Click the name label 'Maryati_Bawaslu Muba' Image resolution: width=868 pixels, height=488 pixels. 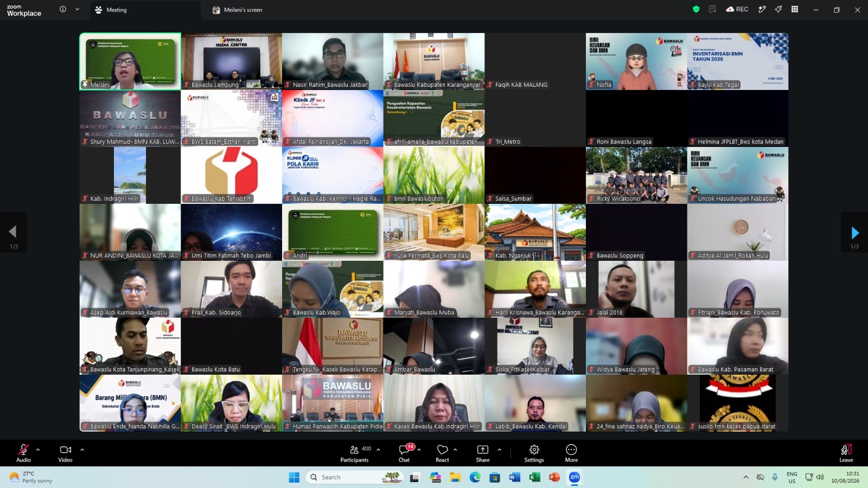424,312
